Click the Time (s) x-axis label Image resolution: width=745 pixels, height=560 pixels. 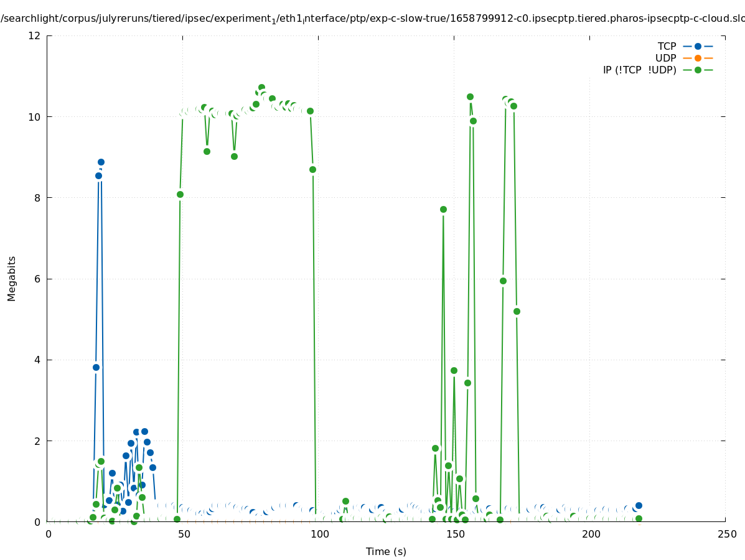tap(386, 551)
